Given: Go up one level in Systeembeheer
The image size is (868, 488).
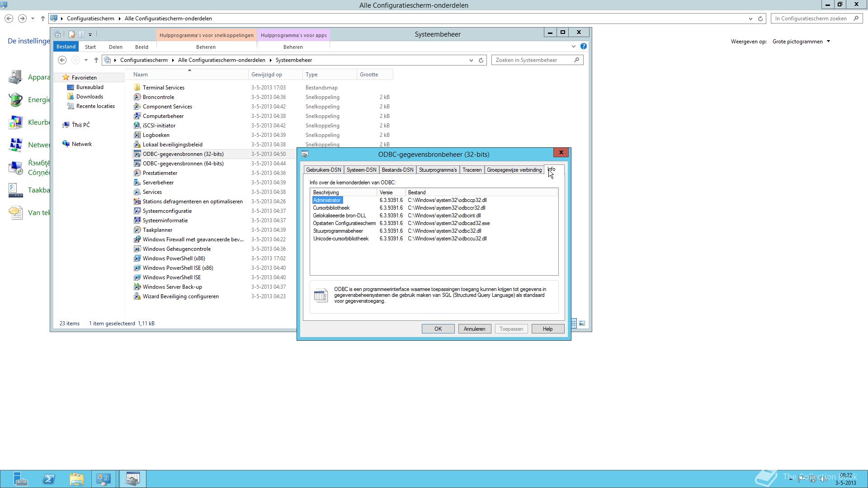Looking at the screenshot, I should [96, 60].
